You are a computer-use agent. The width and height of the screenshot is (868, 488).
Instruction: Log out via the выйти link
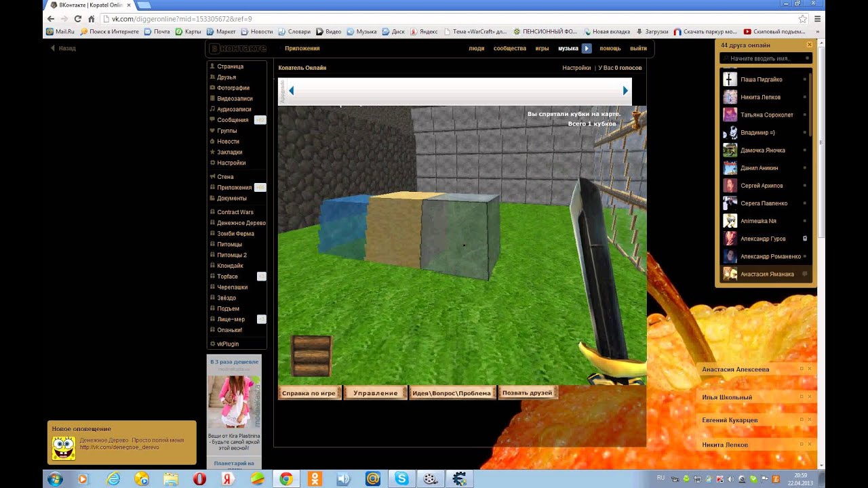(x=638, y=48)
